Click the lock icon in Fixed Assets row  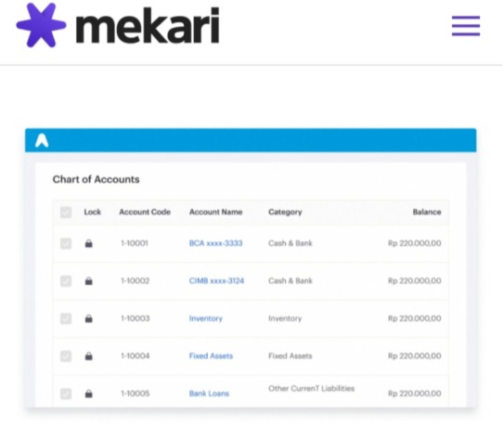click(x=89, y=356)
